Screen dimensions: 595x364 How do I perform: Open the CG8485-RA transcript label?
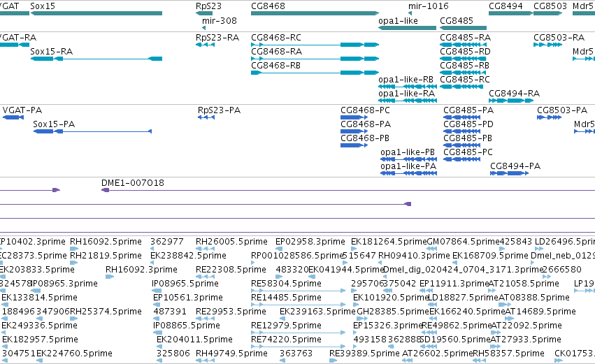pos(465,38)
